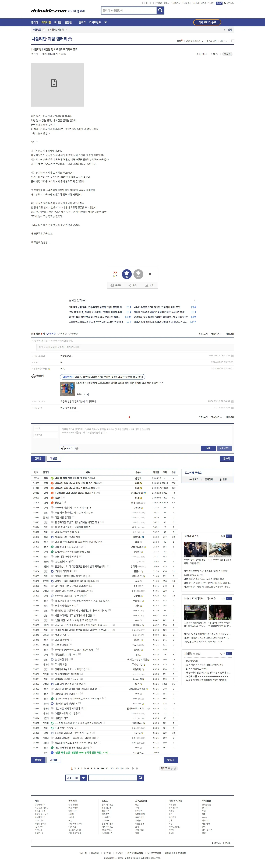Select 등록순 comment sort option
The image size is (265, 868).
point(51,334)
